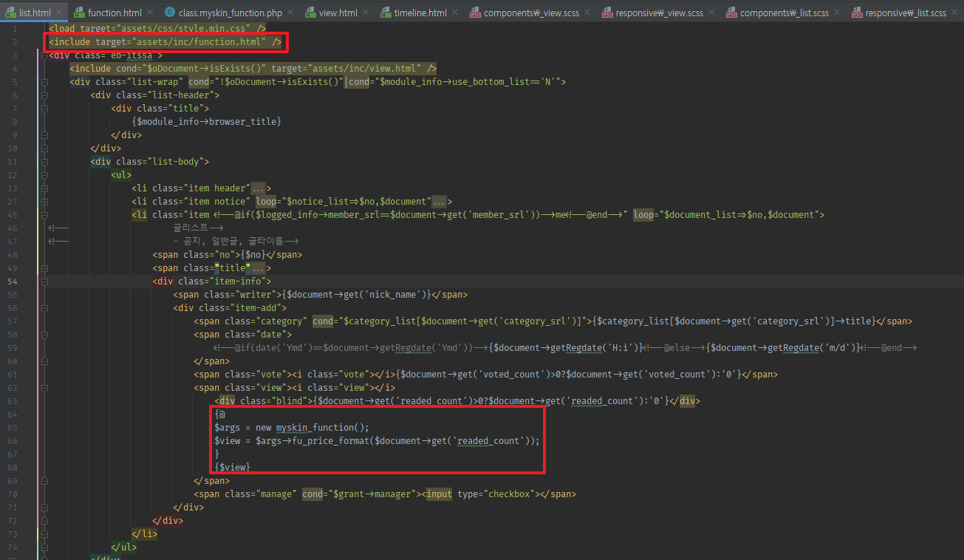Close the view.html tab

point(366,13)
